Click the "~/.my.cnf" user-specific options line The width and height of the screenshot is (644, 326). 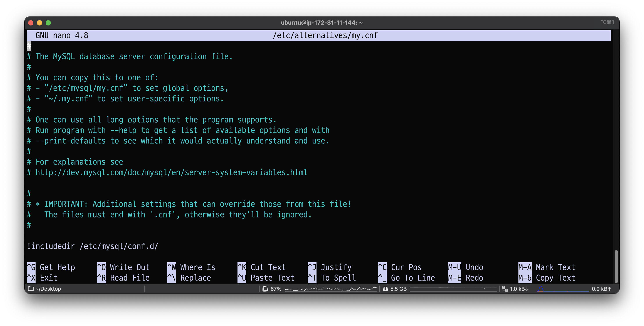125,99
